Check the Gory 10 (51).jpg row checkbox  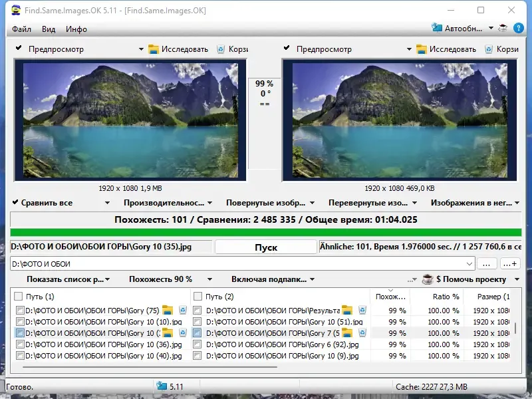[x=197, y=321]
